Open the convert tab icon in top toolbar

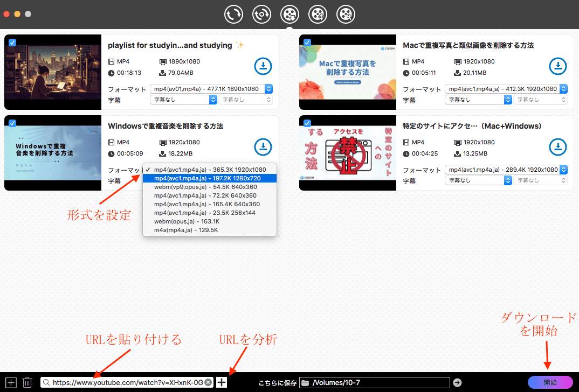[x=233, y=15]
